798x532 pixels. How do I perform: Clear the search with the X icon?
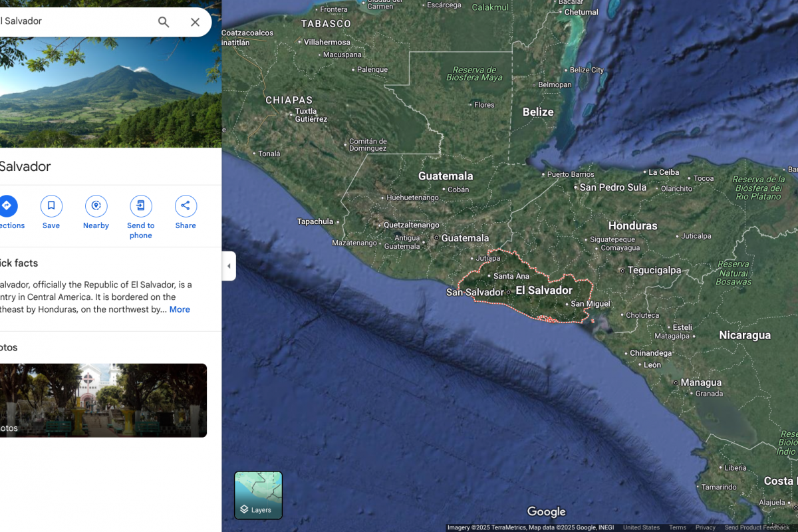coord(195,22)
